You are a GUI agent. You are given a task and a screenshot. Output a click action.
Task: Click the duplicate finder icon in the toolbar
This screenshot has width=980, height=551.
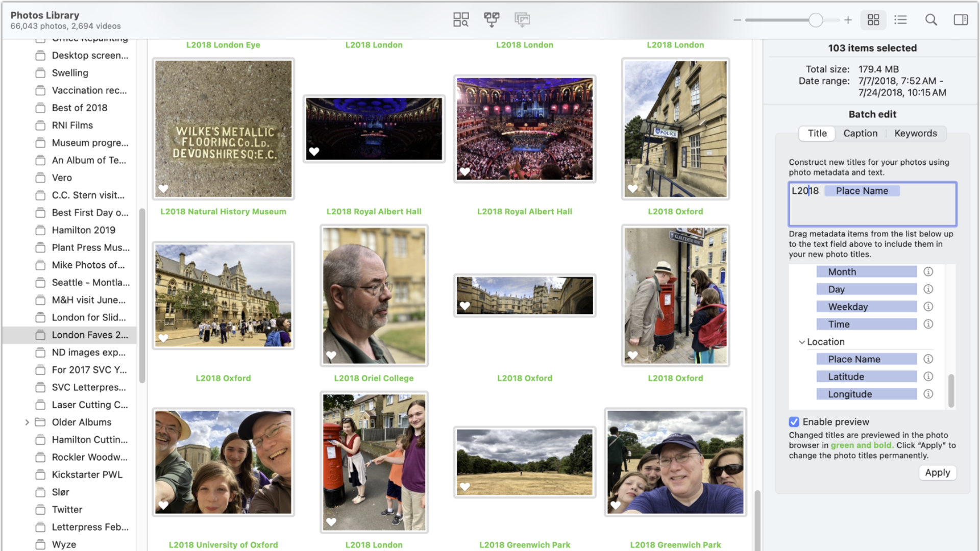(460, 19)
